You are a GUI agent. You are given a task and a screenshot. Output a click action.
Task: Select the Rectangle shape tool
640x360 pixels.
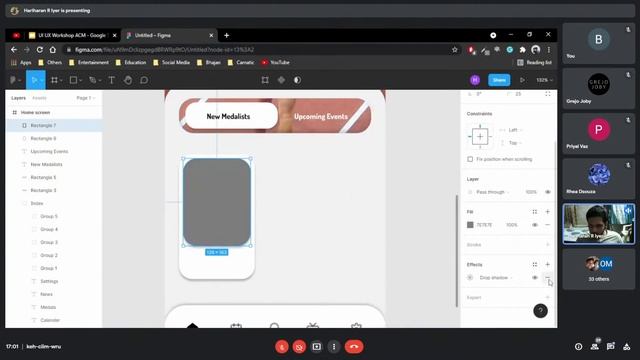[x=73, y=80]
